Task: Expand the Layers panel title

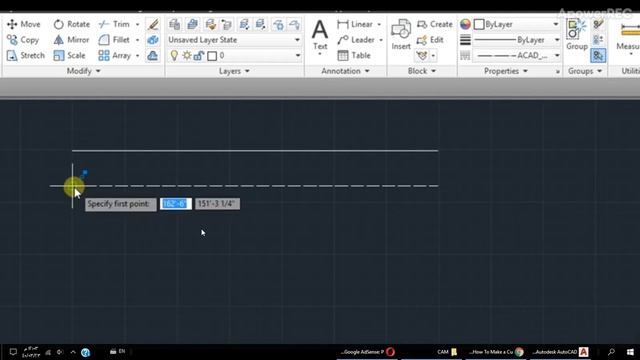Action: point(234,71)
